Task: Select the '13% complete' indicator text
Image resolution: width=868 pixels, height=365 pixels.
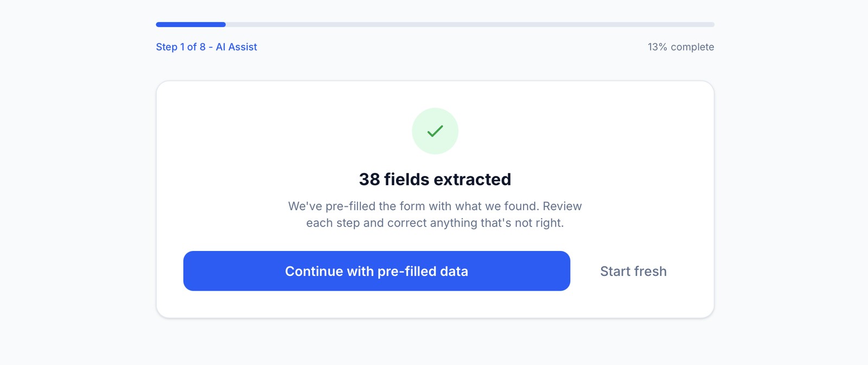Action: (680, 47)
